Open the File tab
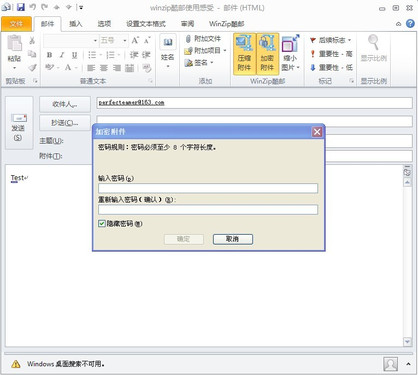418x375 pixels. point(16,24)
